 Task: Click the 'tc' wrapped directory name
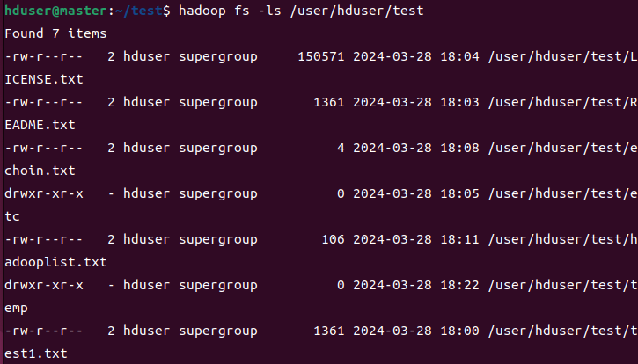12,216
